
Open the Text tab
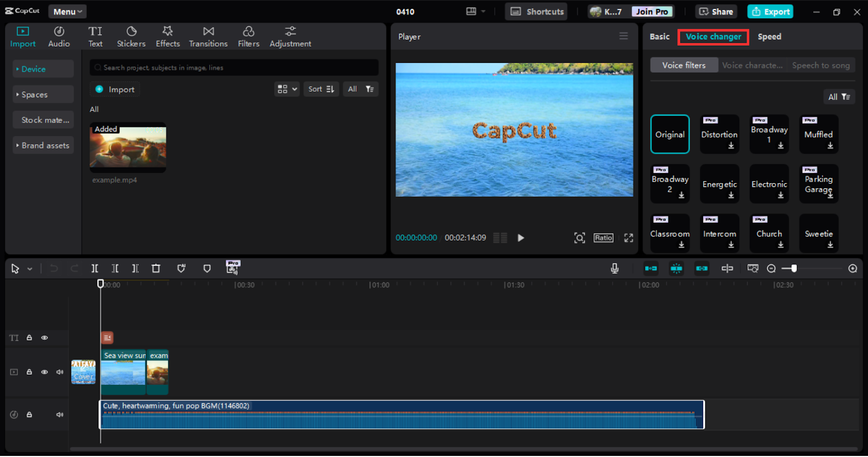[95, 37]
